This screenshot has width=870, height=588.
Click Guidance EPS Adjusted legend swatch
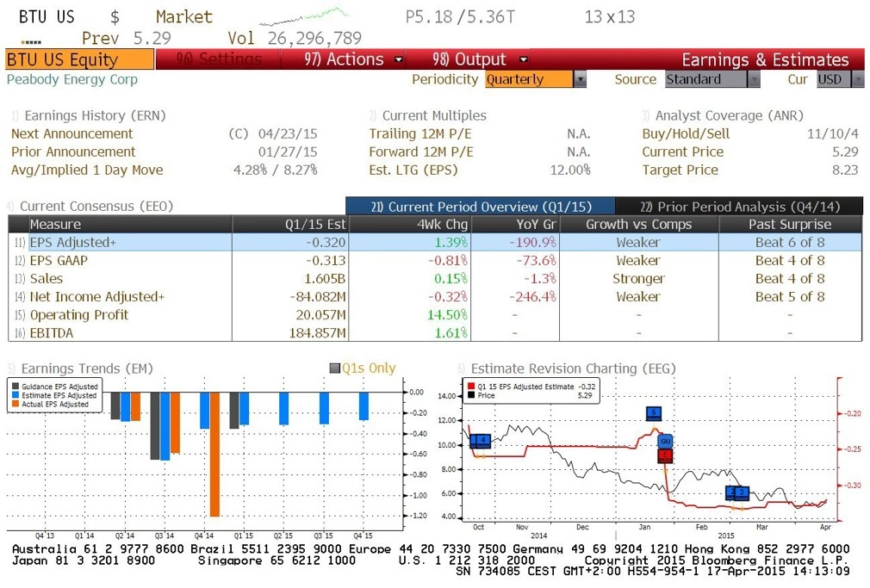coord(16,387)
